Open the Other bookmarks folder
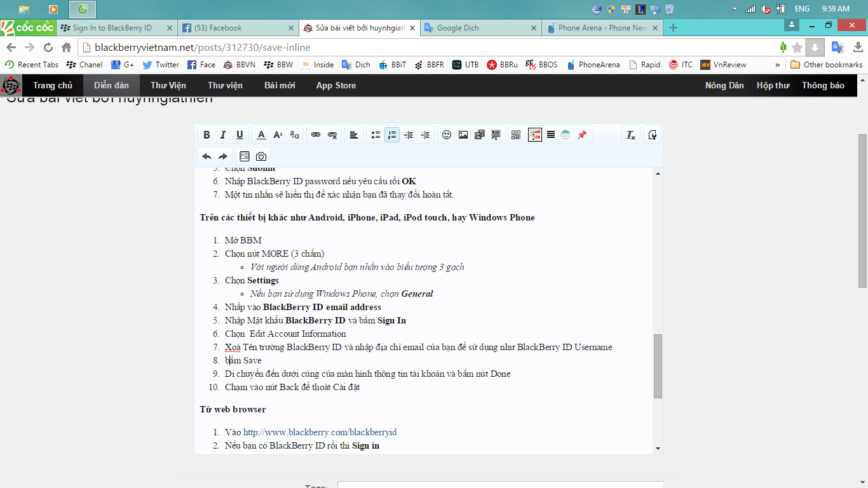The height and width of the screenshot is (488, 868). [x=827, y=64]
